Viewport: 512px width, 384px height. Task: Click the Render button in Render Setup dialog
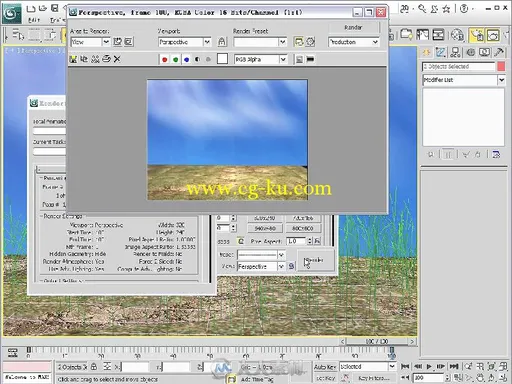[x=315, y=260]
